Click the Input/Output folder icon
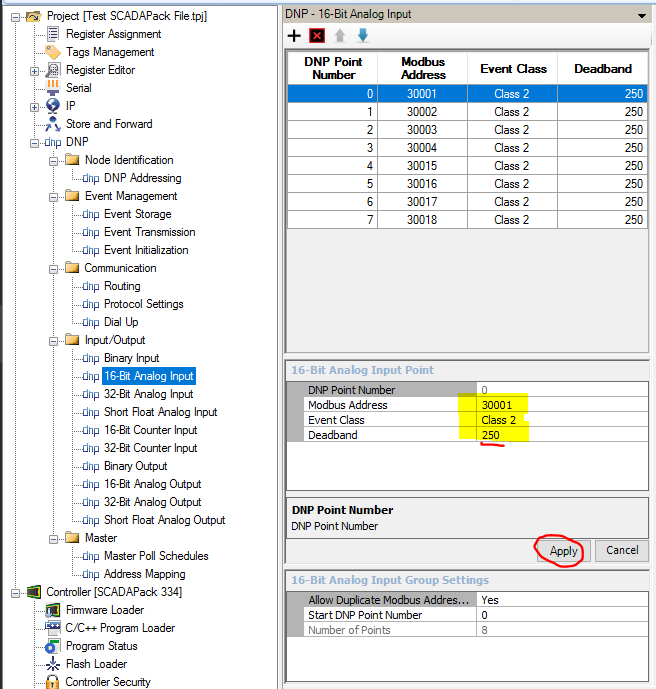656x689 pixels. click(x=72, y=340)
